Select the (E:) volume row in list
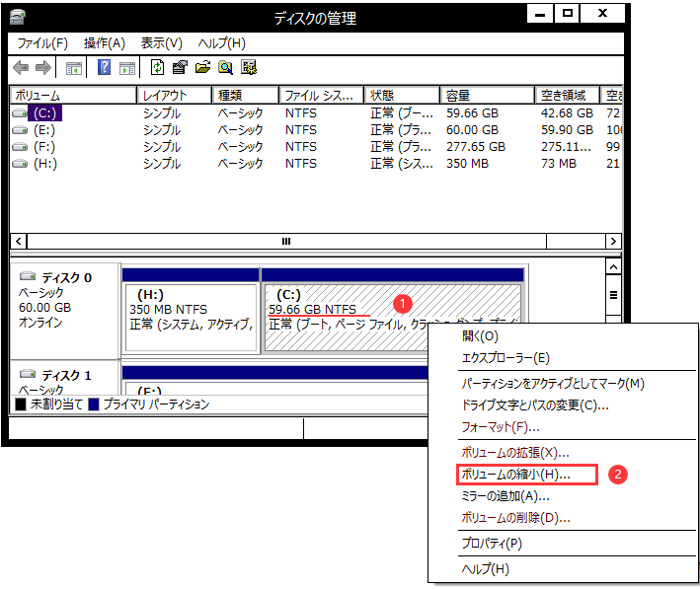Viewport: 700px width, 589px height. pyautogui.click(x=316, y=130)
